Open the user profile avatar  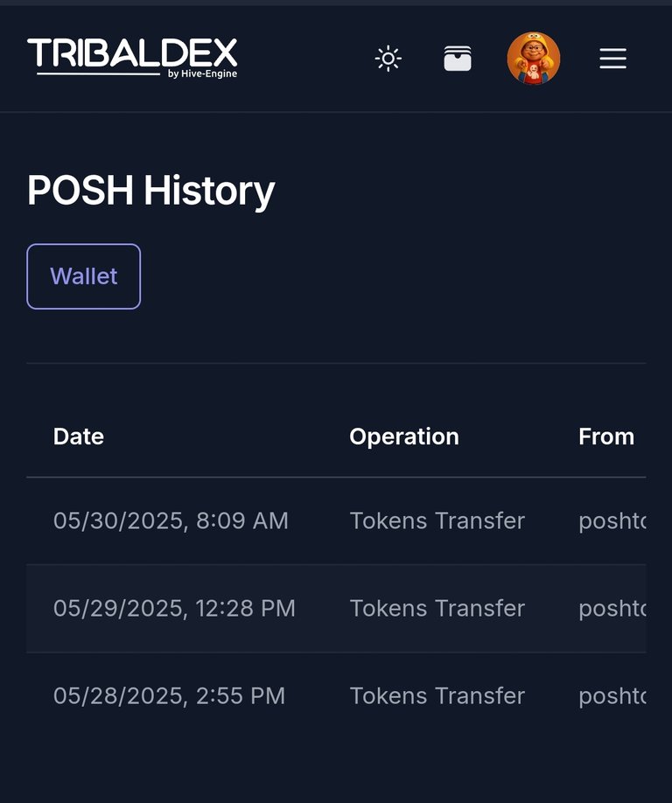(x=534, y=59)
